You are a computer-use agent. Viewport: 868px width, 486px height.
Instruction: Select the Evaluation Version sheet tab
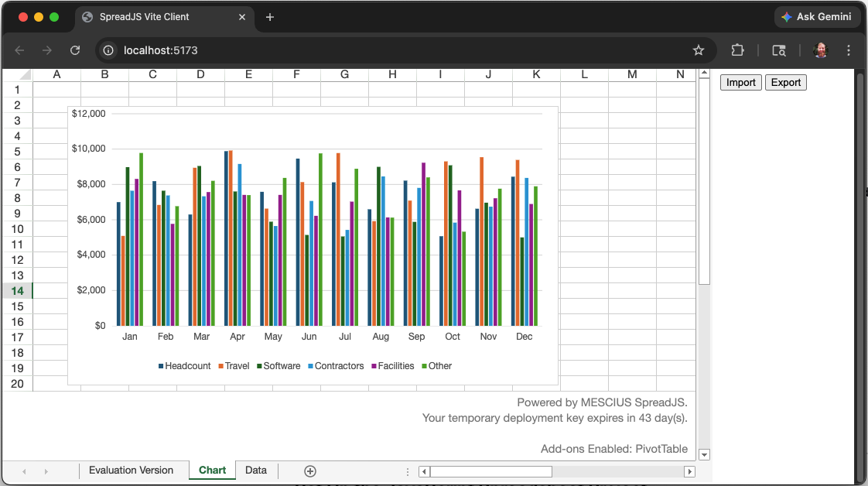[x=133, y=470]
